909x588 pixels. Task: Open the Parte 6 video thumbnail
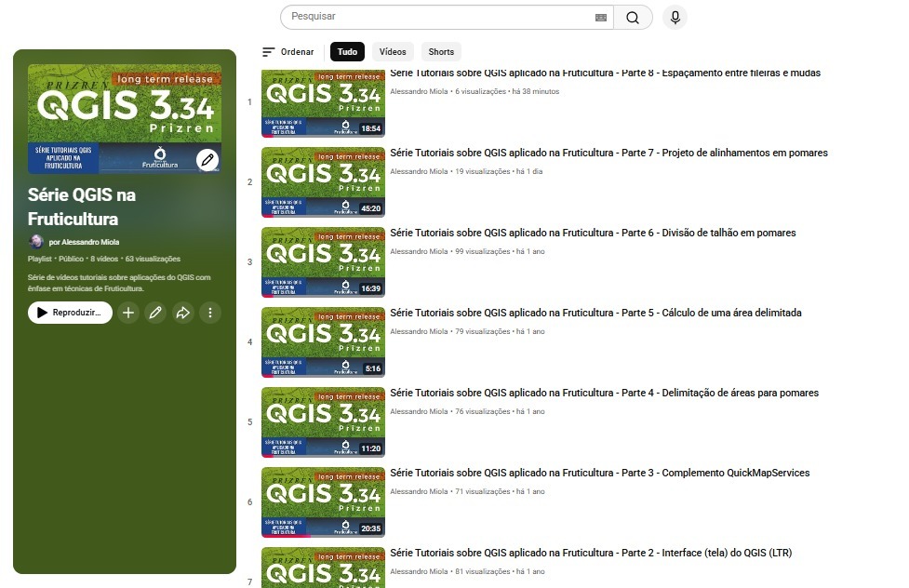[322, 262]
